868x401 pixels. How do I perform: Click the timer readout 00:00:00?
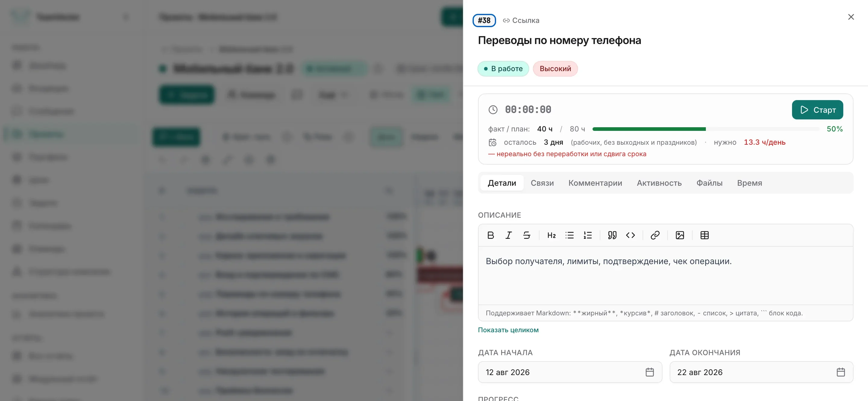(x=528, y=109)
